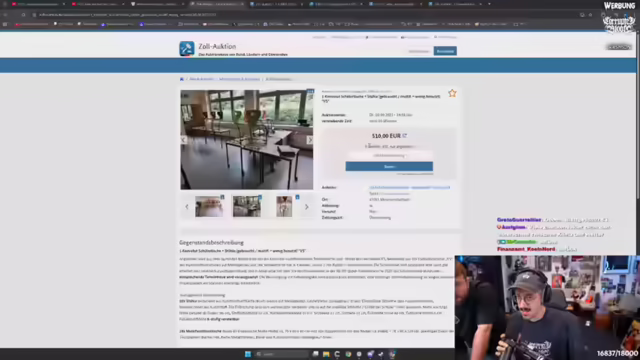Screen dimensions: 640x360
Task: Add auction to watchlist with star icon
Action: pyautogui.click(x=452, y=93)
